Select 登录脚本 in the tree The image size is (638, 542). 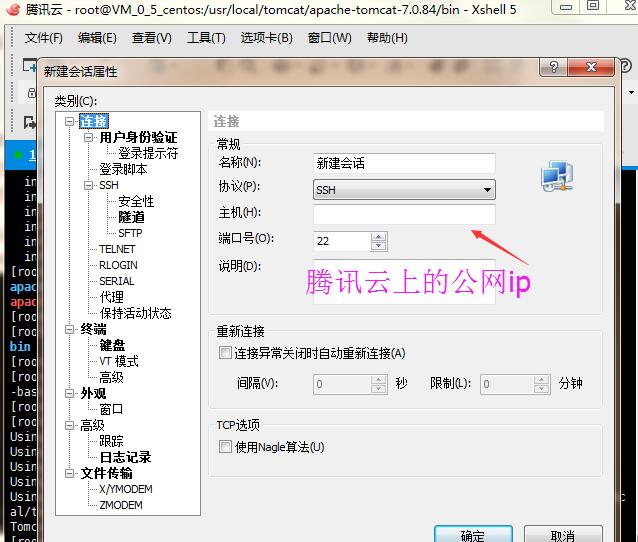click(x=123, y=169)
